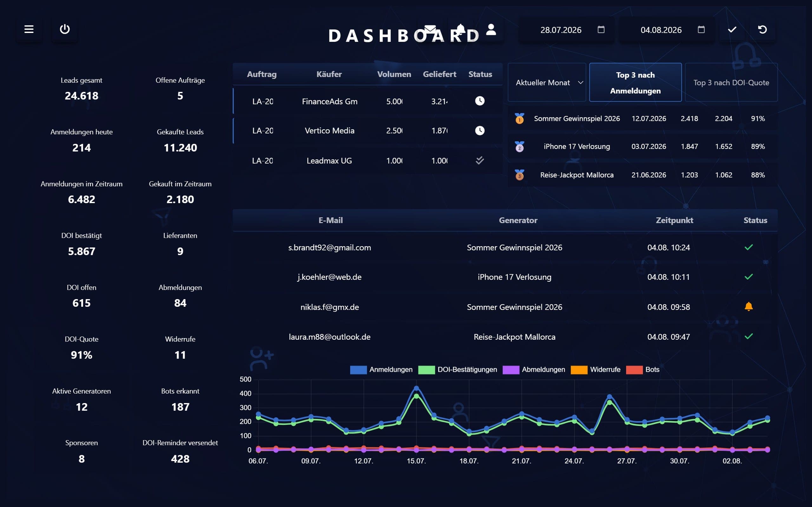Viewport: 812px width, 507px height.
Task: Open the Vertico Media order row
Action: [x=368, y=131]
